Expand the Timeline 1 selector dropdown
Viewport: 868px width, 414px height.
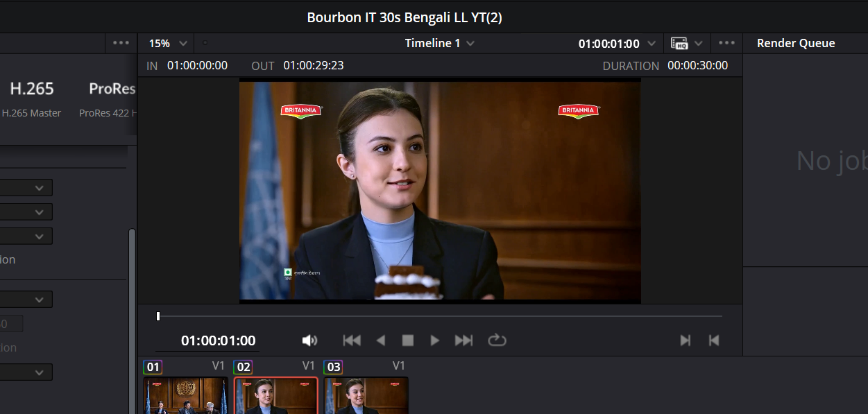(x=440, y=43)
